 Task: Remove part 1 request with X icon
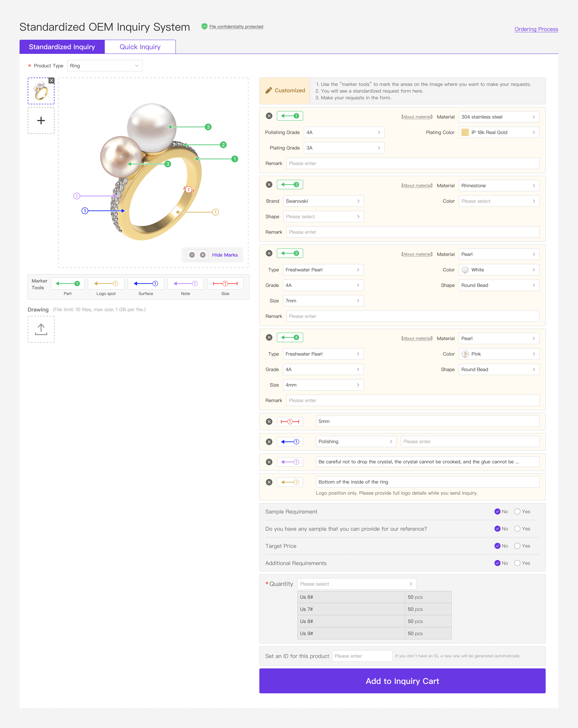tap(269, 116)
